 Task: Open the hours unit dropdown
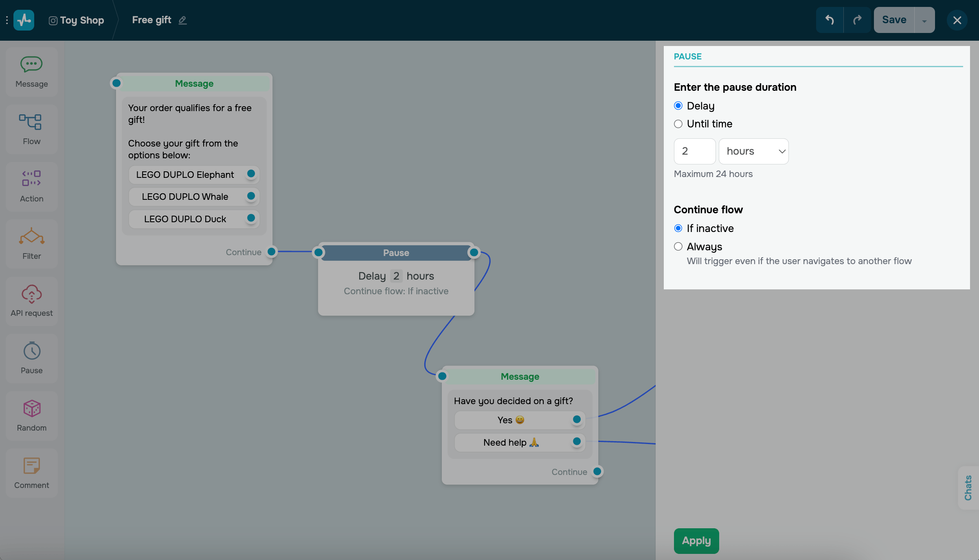753,151
